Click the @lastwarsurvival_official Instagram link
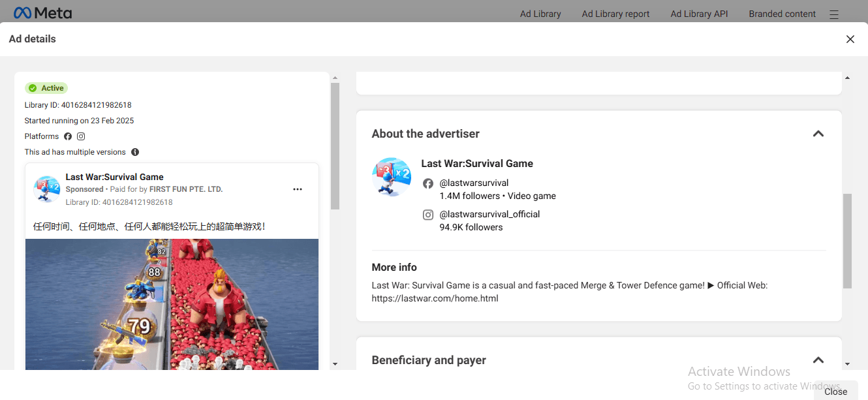 click(x=489, y=214)
